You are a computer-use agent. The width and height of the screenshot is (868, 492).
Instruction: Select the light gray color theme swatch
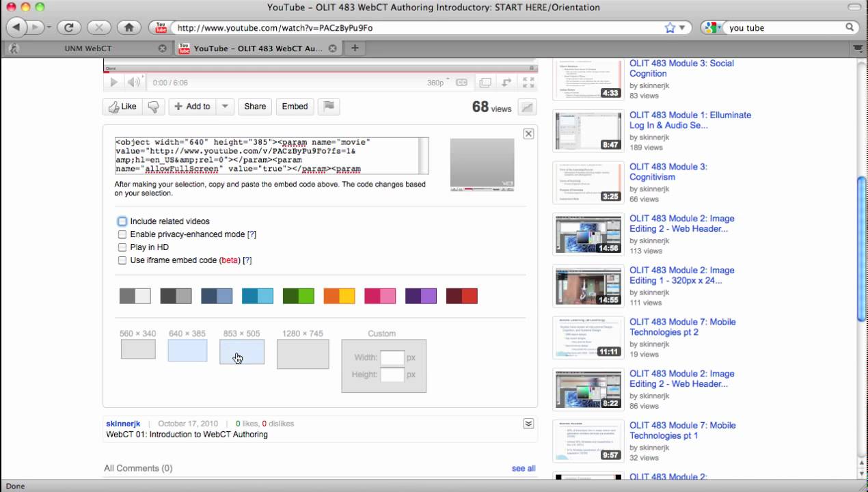[135, 296]
